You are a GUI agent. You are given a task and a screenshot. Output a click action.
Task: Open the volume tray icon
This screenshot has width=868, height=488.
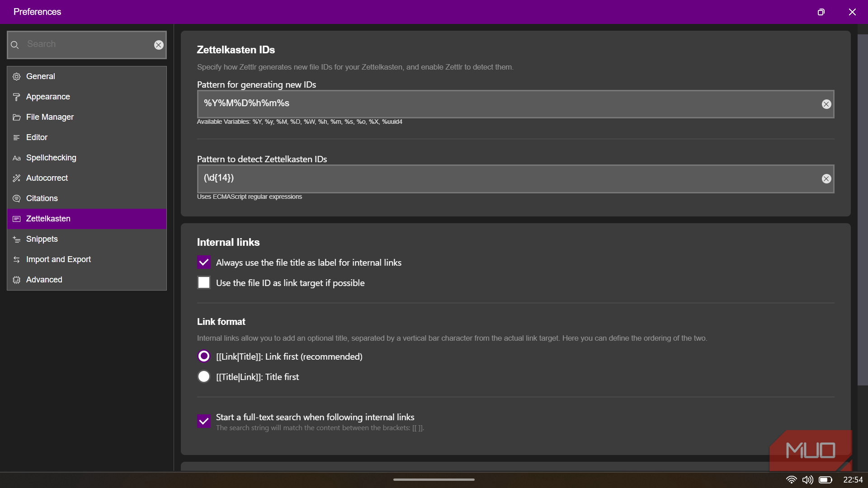tap(807, 480)
